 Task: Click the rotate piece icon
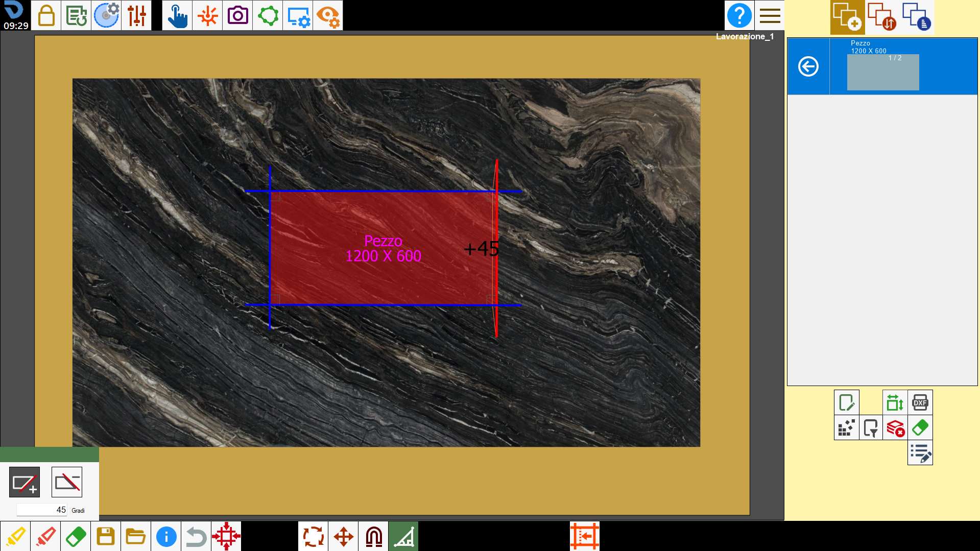(x=313, y=536)
